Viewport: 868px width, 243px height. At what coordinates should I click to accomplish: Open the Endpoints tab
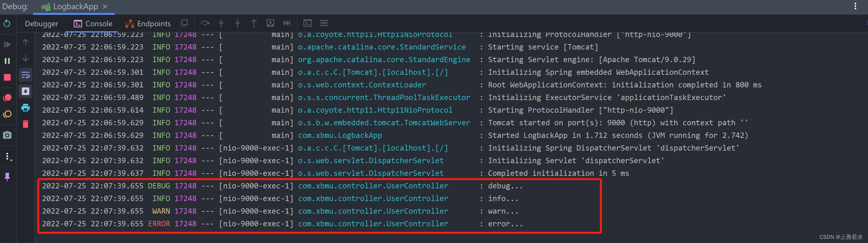click(x=148, y=24)
